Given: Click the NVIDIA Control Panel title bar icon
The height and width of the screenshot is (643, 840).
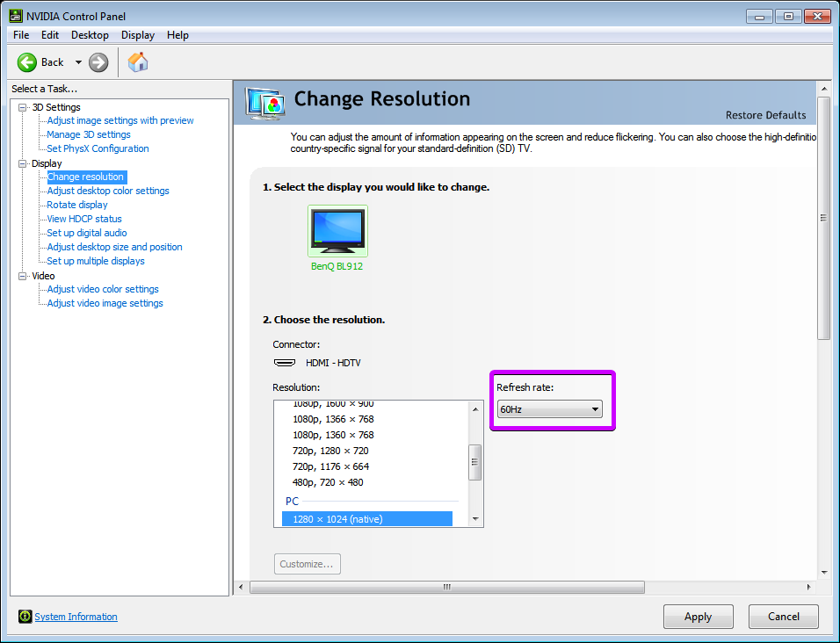Looking at the screenshot, I should point(16,16).
